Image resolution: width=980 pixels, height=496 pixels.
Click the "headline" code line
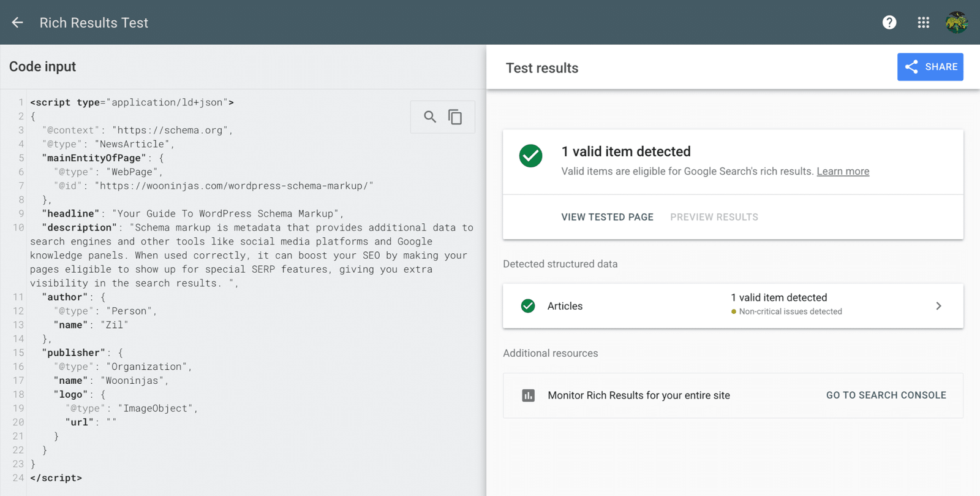(x=193, y=213)
